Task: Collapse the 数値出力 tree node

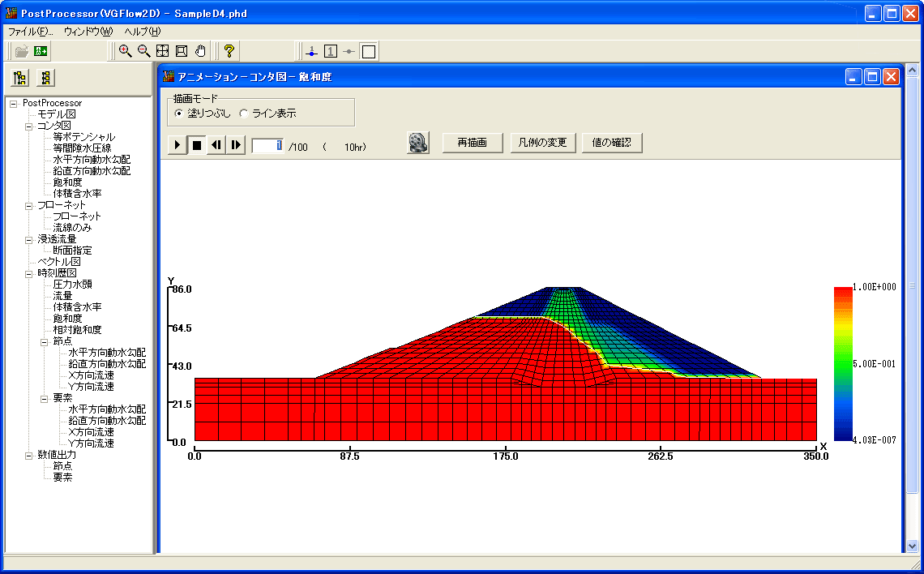Action: click(29, 455)
